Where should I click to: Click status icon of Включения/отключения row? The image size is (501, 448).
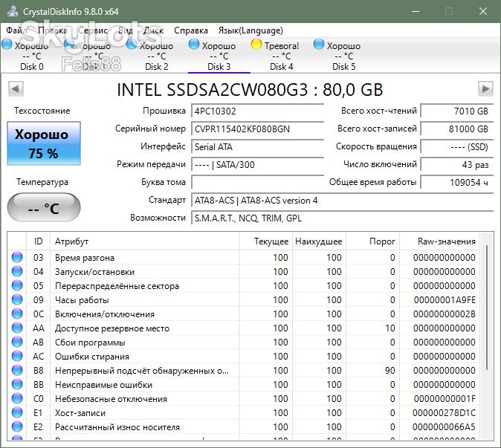(x=17, y=314)
